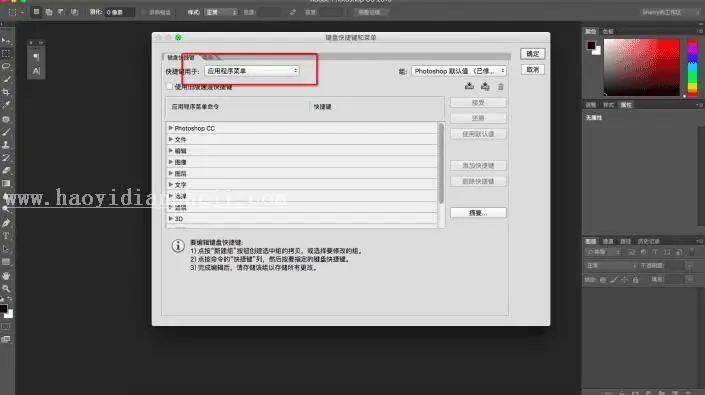
Task: Select the Zoom tool
Action: (6, 288)
